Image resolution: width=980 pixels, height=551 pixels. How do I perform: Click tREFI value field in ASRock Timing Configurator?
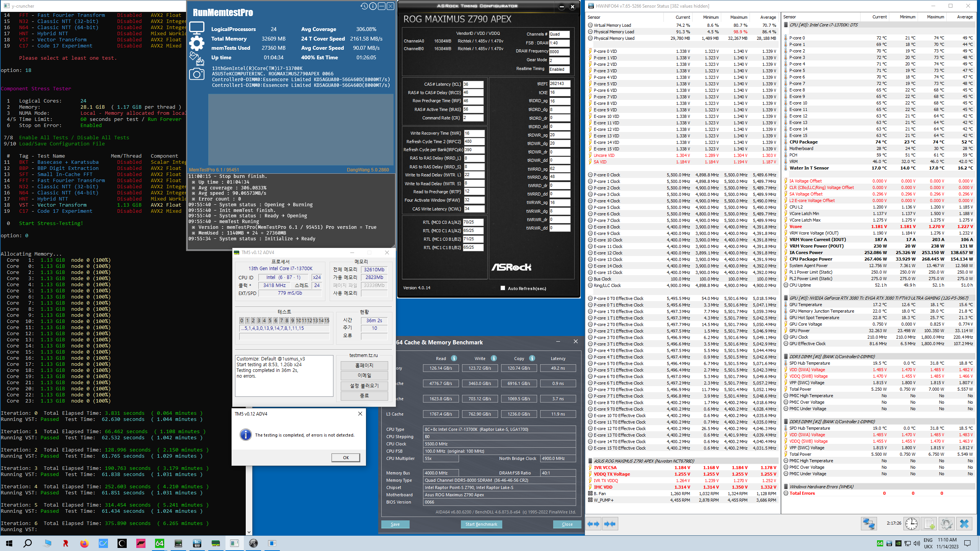tap(560, 83)
